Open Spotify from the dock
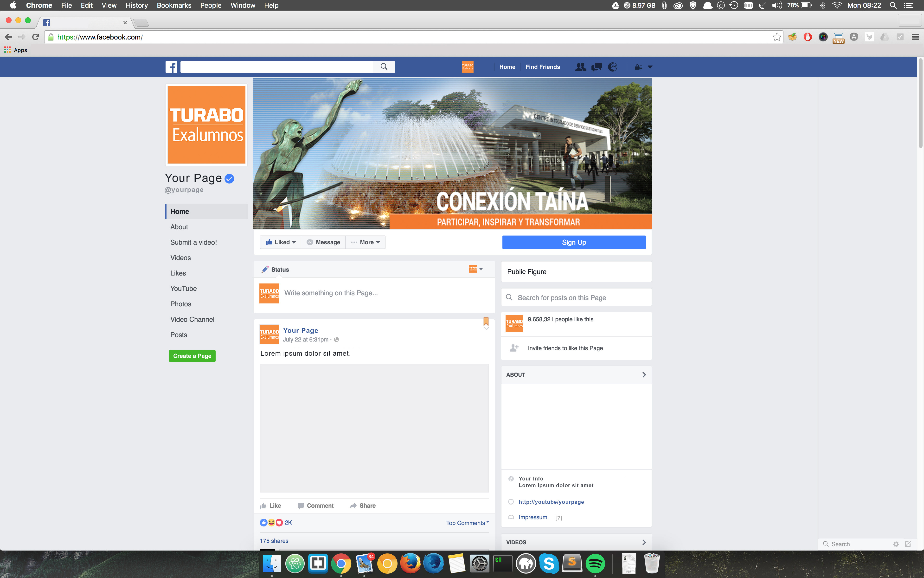924x578 pixels. click(x=595, y=564)
